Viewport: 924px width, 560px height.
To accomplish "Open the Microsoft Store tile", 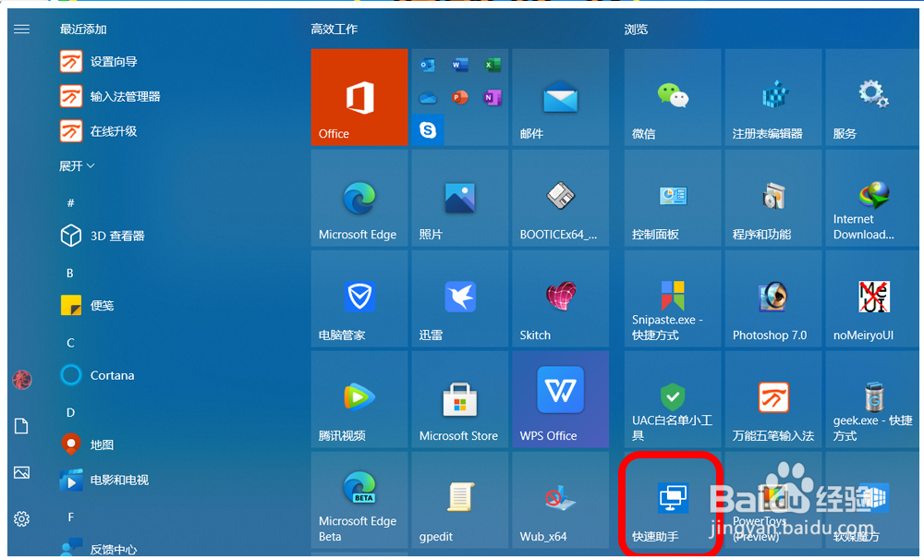I will [459, 399].
